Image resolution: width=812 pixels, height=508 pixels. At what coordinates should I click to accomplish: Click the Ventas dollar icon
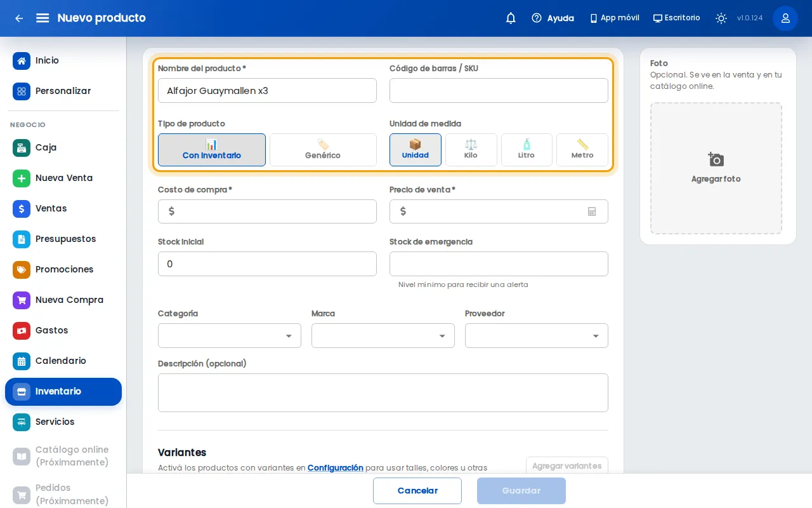click(22, 209)
